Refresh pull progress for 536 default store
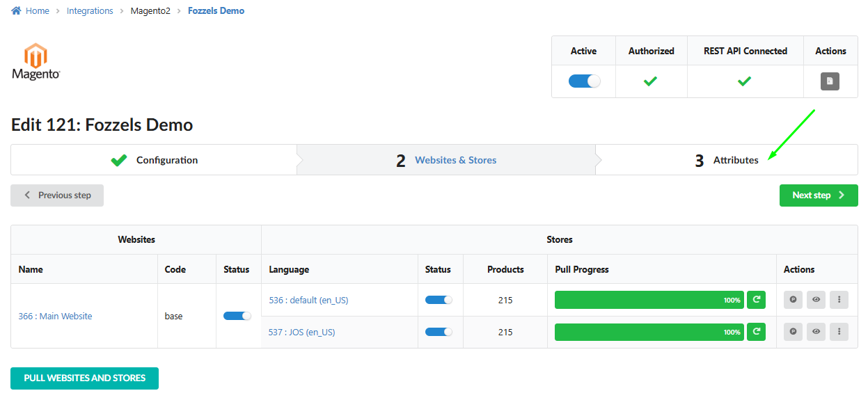The width and height of the screenshot is (868, 400). pos(756,300)
